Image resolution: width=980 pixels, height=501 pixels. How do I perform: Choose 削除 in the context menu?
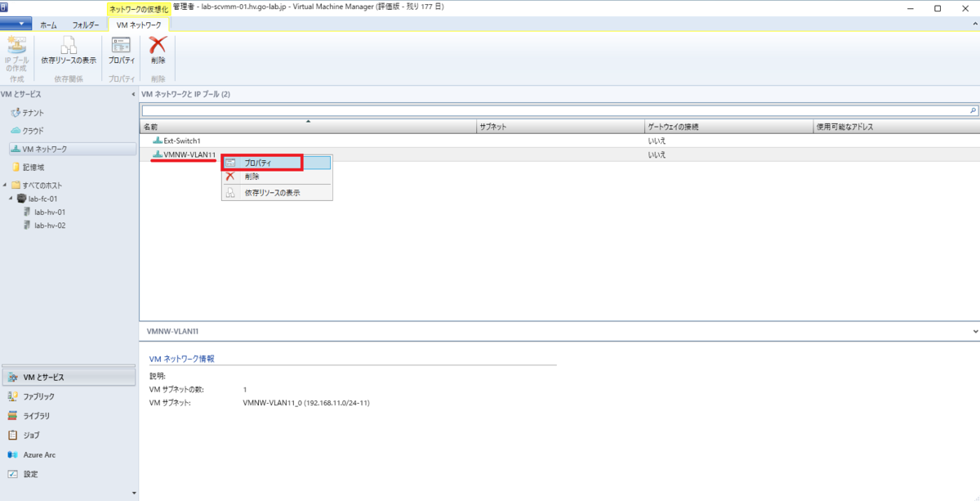(x=276, y=177)
